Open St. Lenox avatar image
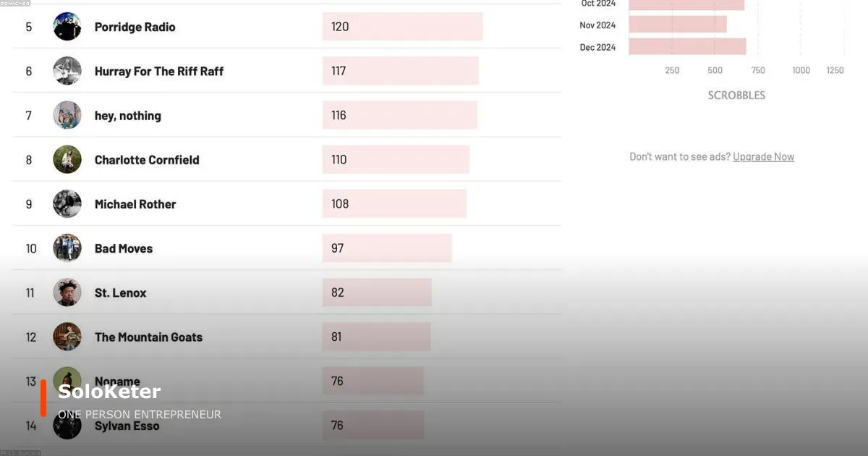The height and width of the screenshot is (456, 868). coord(67,292)
